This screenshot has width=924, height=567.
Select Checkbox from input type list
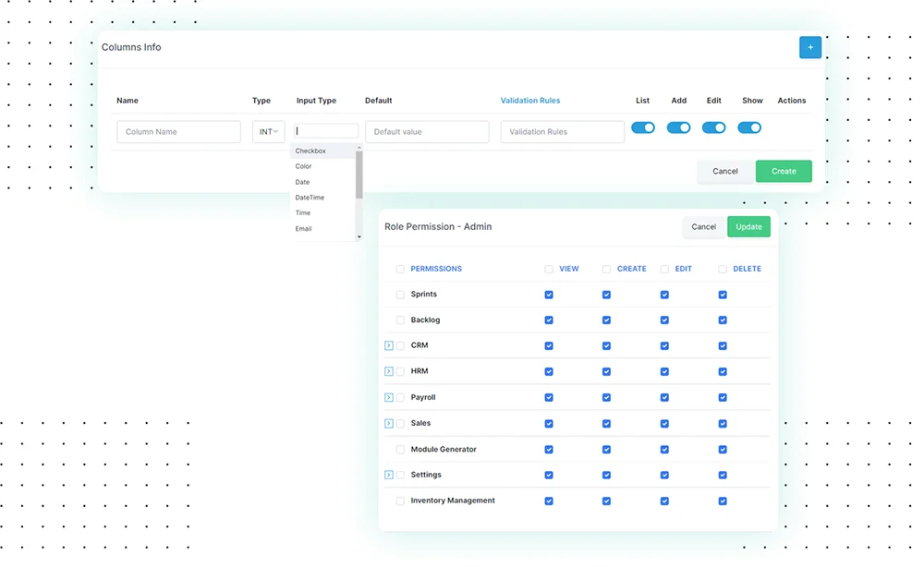311,151
